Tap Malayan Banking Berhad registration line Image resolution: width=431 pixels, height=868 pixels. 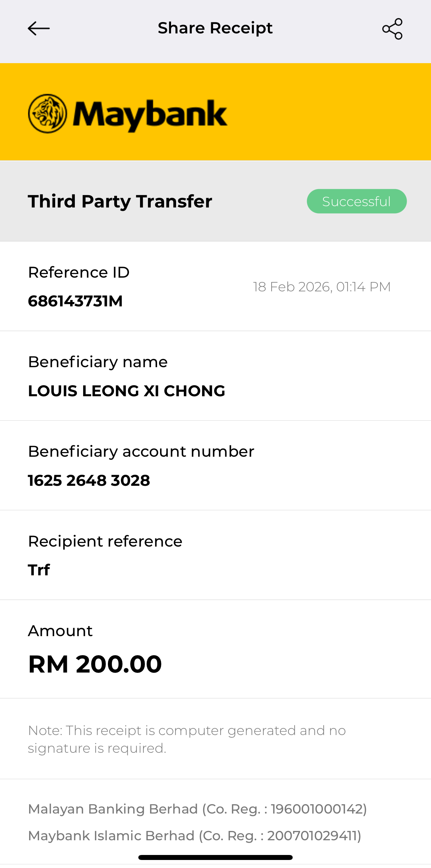(x=197, y=809)
